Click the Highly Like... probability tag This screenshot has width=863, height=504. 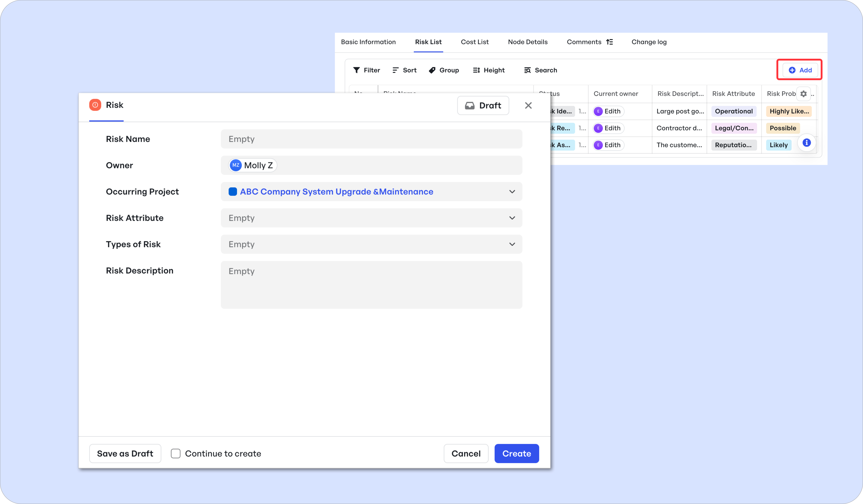click(x=789, y=111)
